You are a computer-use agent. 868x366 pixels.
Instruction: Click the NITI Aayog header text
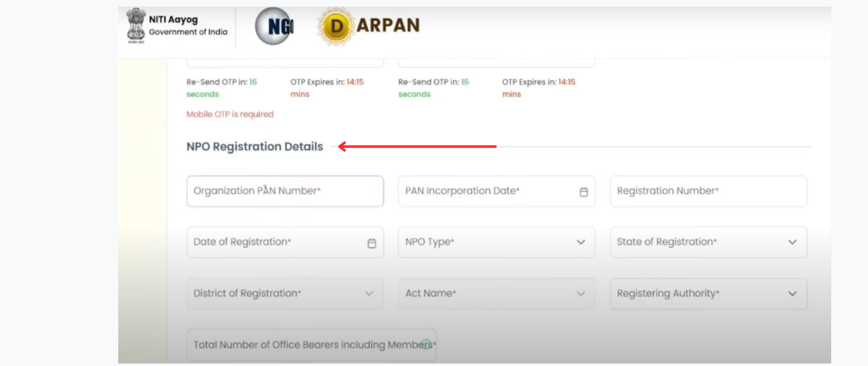point(173,20)
